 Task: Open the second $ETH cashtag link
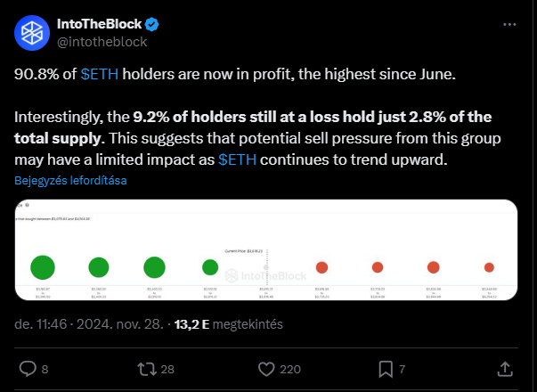pos(237,159)
